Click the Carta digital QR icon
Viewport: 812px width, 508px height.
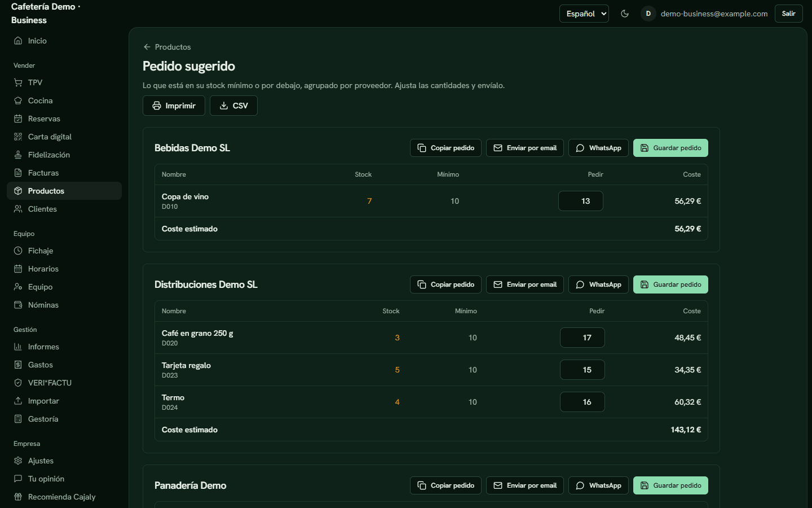click(x=18, y=137)
